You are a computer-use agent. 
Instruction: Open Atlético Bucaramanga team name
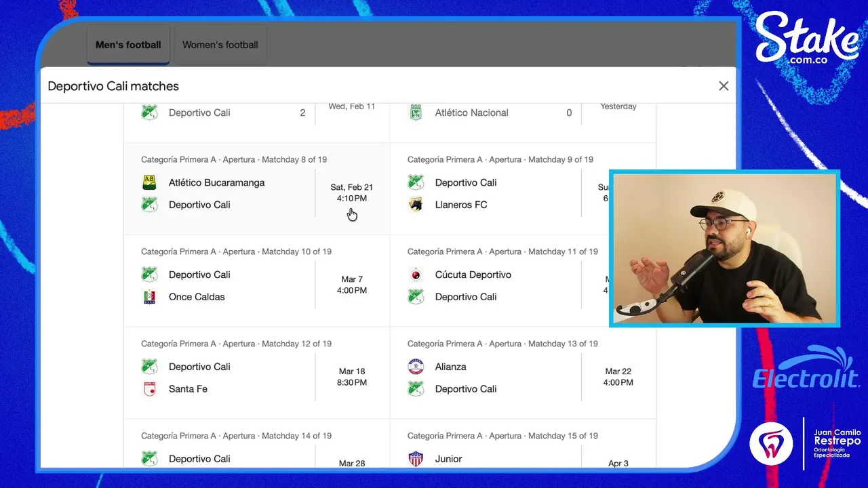click(217, 182)
